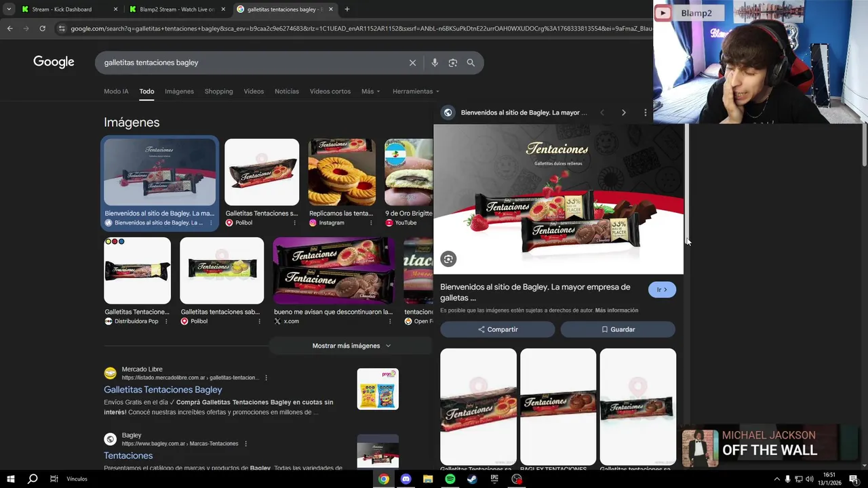Screen dimensions: 868x488
Task: Select the Imágenes search tab
Action: point(179,91)
